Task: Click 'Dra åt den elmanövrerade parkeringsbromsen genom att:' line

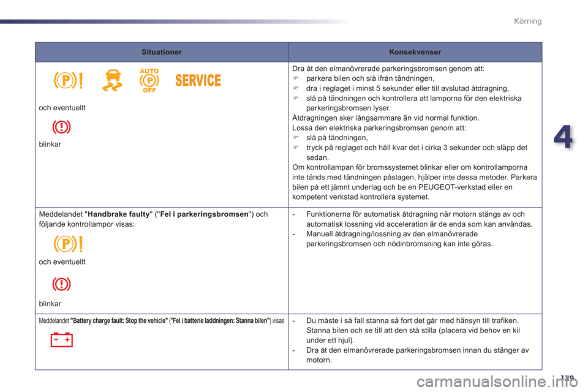Action: [388, 69]
